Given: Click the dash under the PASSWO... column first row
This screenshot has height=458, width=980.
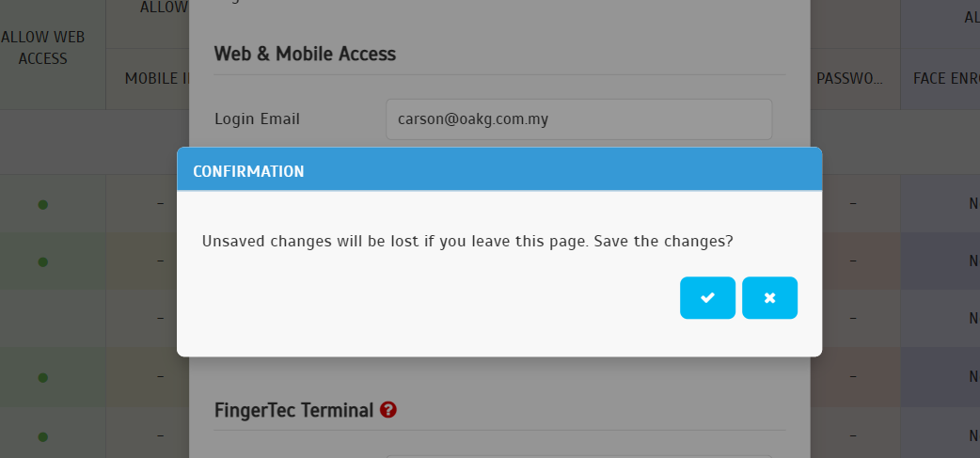Looking at the screenshot, I should pyautogui.click(x=853, y=203).
